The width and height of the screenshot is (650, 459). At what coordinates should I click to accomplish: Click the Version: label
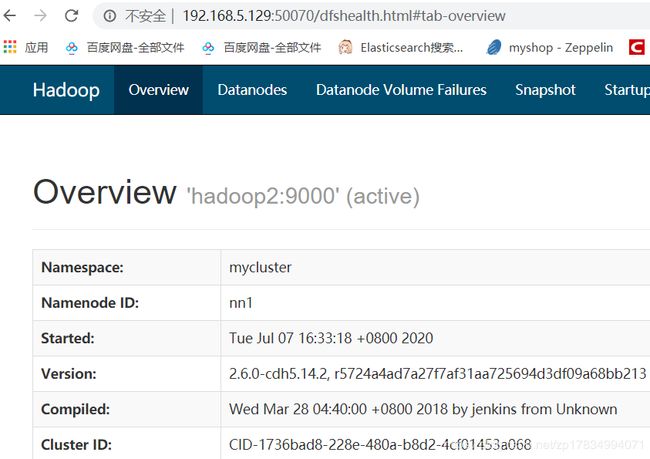(x=69, y=374)
